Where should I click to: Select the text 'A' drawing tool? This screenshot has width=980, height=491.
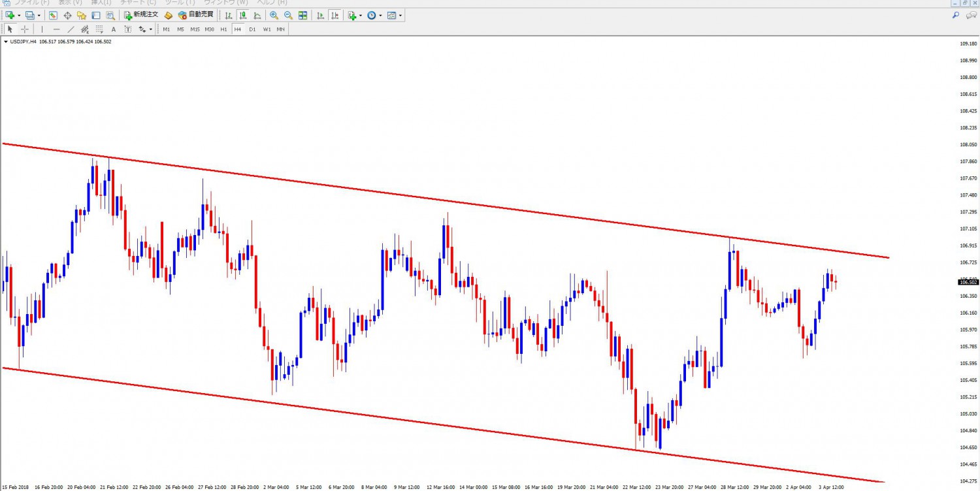(114, 29)
